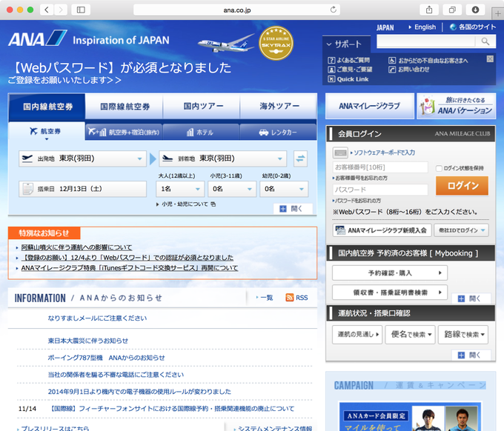Open 路線で検索 dropdown
This screenshot has width=504, height=431.
click(463, 334)
